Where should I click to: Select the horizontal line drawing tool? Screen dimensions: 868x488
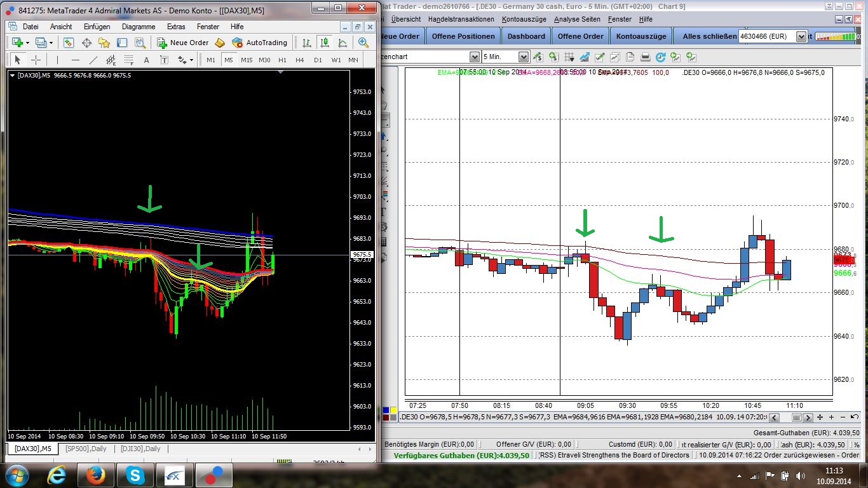75,60
